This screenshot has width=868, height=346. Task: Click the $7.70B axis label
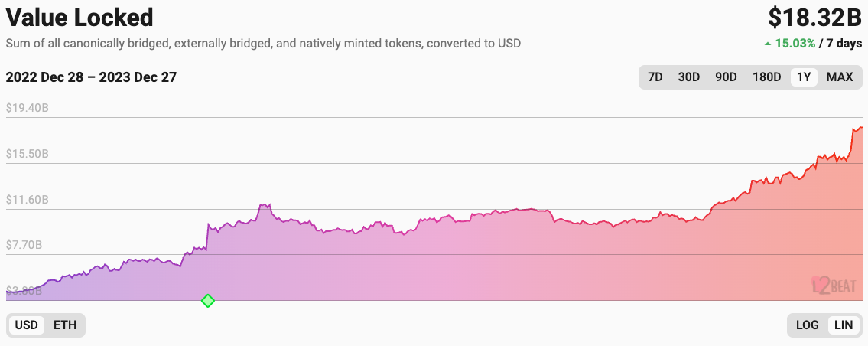click(x=25, y=246)
